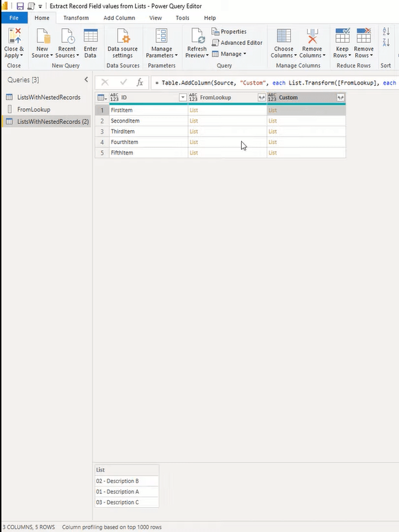Click the Choose Columns icon
This screenshot has width=399, height=532.
click(283, 36)
